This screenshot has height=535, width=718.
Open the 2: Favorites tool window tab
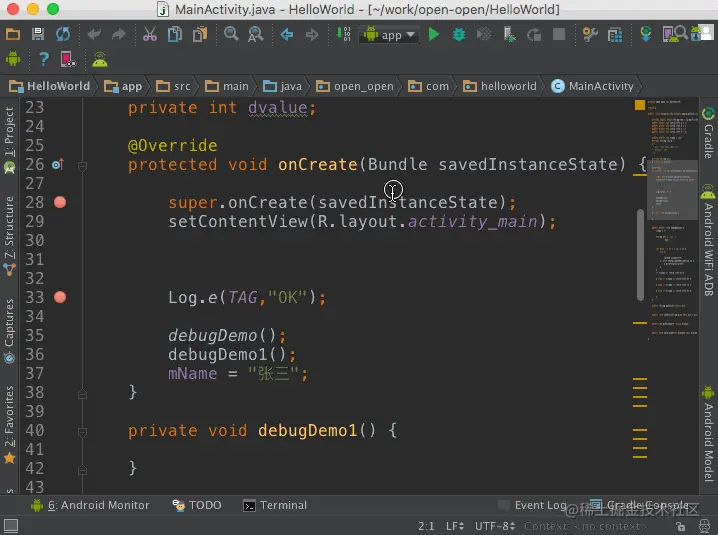(x=10, y=425)
